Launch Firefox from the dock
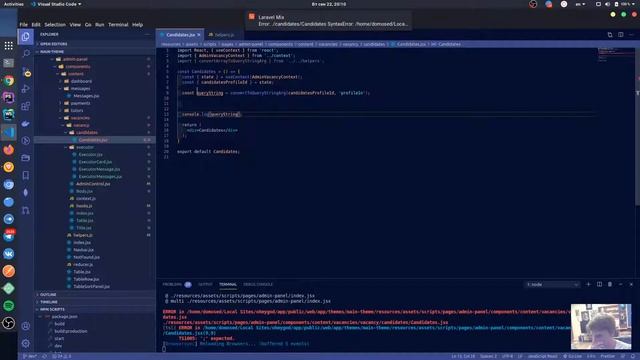The width and height of the screenshot is (640, 360). 9,150
